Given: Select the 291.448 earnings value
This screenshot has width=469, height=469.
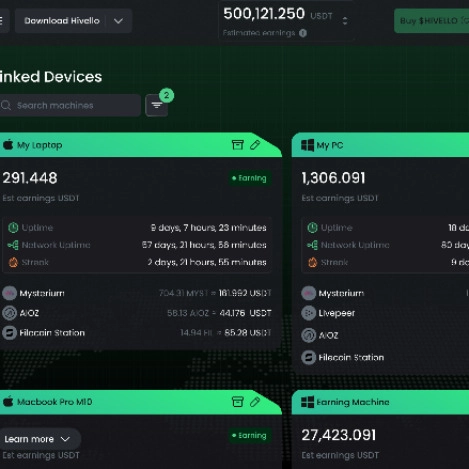Looking at the screenshot, I should pyautogui.click(x=30, y=178).
